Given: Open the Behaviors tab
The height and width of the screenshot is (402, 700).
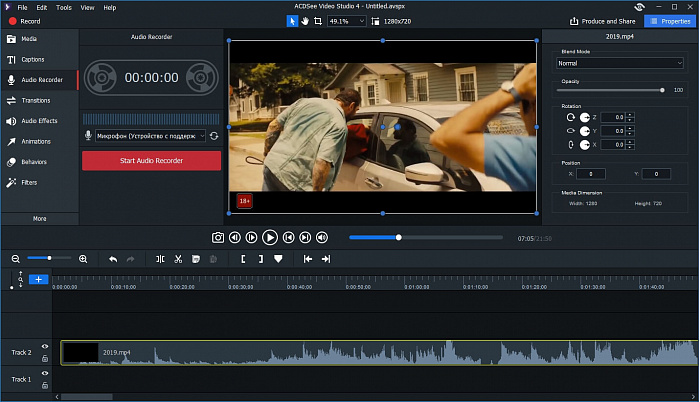Looking at the screenshot, I should point(40,162).
